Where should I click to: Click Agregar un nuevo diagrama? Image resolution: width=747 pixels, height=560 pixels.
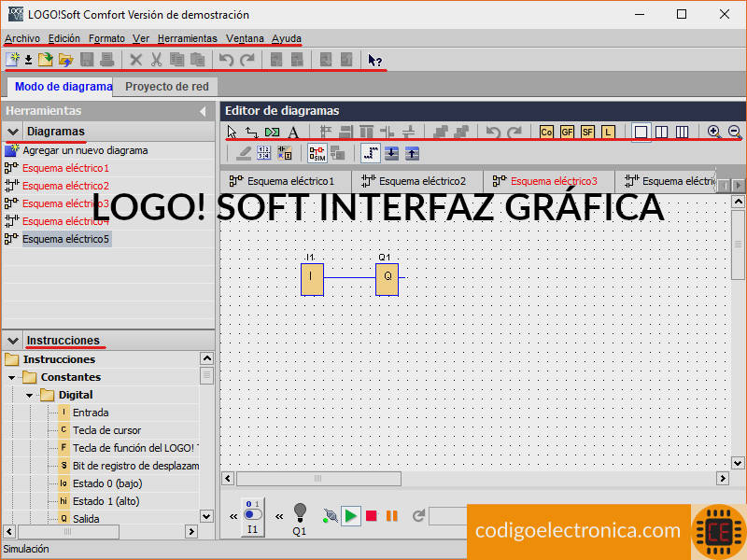coord(84,150)
